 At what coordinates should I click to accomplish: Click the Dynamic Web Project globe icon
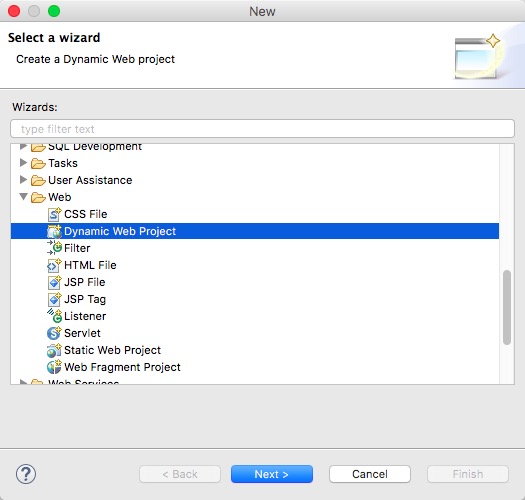click(x=54, y=231)
